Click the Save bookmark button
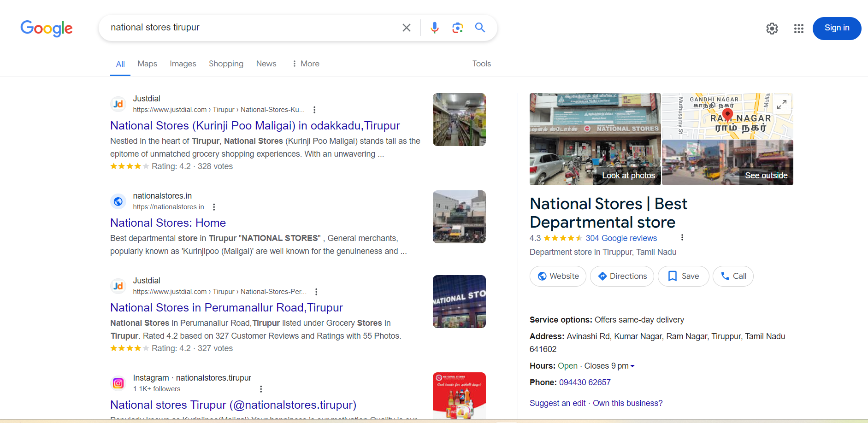Image resolution: width=868 pixels, height=423 pixels. coord(683,276)
